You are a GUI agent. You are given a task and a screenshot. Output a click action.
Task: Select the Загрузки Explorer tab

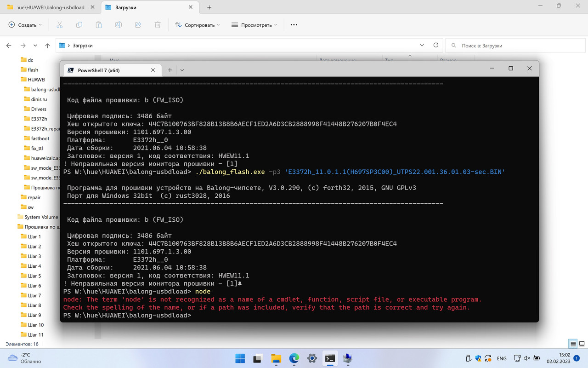[150, 7]
